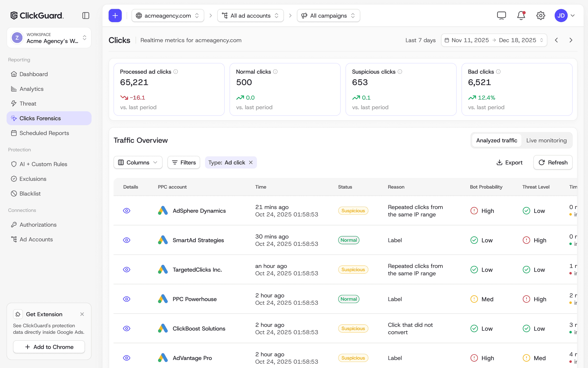Show info for Processed ad clicks
The width and height of the screenshot is (588, 368).
176,72
